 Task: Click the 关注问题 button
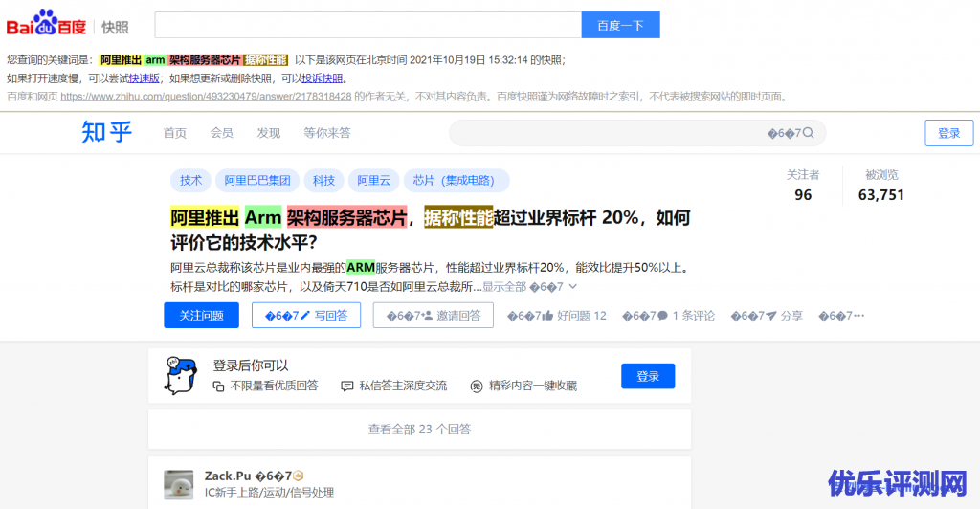201,316
